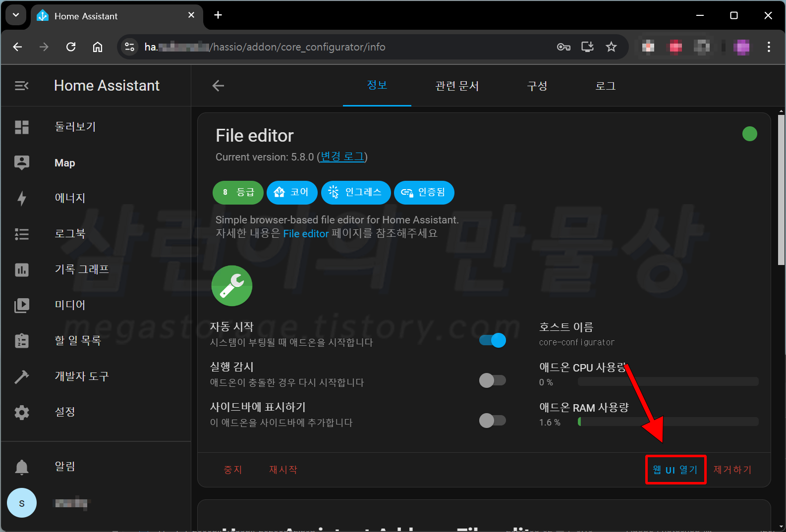The height and width of the screenshot is (532, 786).
Task: Click the browser forward arrow
Action: [x=44, y=47]
